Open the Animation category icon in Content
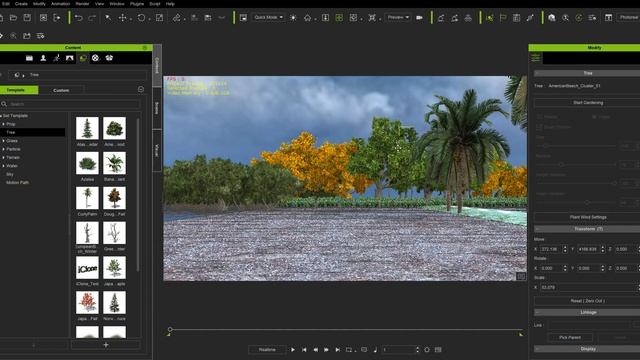 56,58
